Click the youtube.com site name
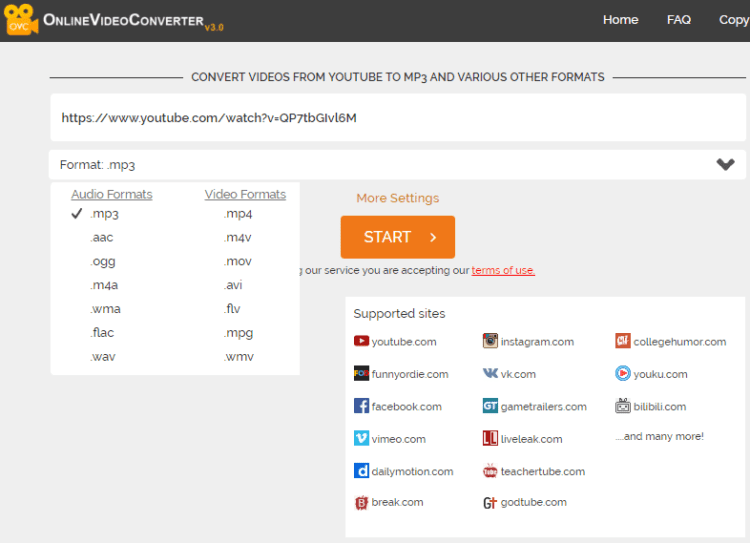The width and height of the screenshot is (750, 543). (404, 342)
